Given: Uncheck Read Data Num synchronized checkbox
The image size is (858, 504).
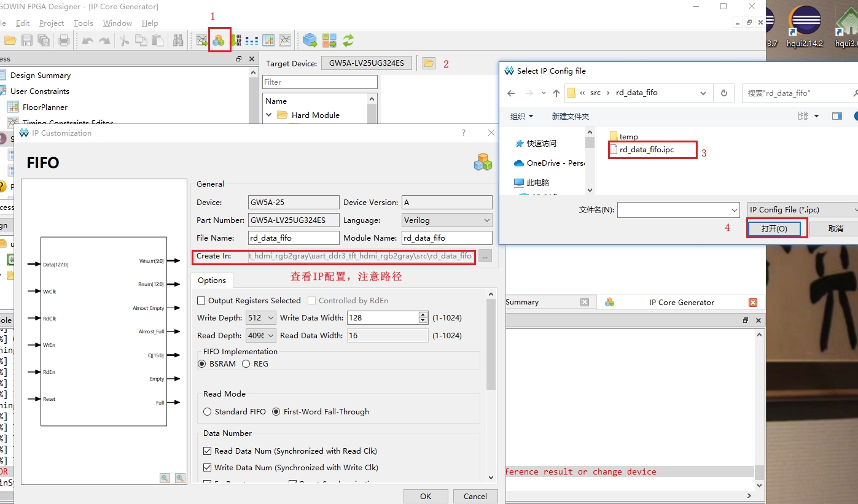Looking at the screenshot, I should click(207, 451).
